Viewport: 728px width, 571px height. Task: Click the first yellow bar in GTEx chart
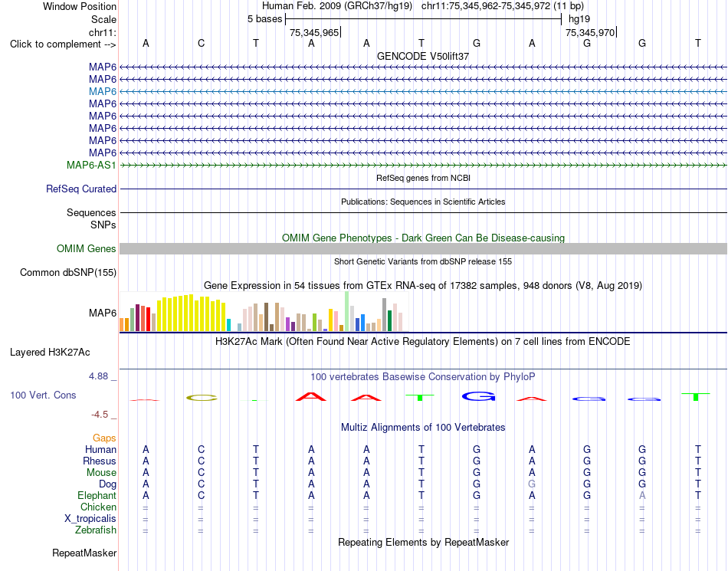point(159,316)
